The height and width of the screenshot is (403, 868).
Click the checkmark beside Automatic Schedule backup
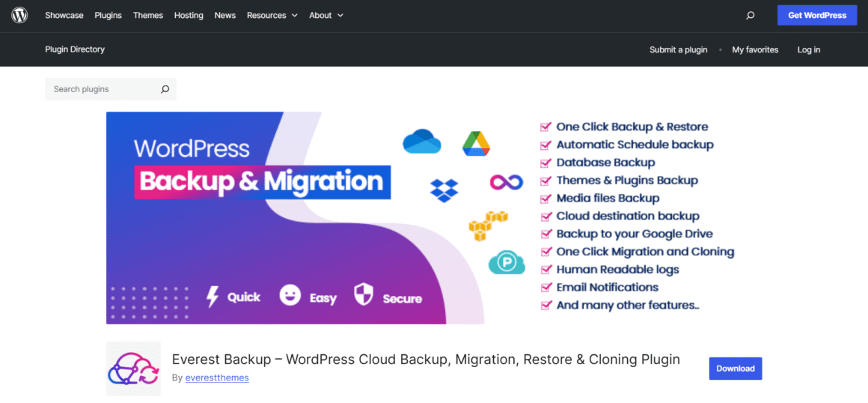[545, 145]
